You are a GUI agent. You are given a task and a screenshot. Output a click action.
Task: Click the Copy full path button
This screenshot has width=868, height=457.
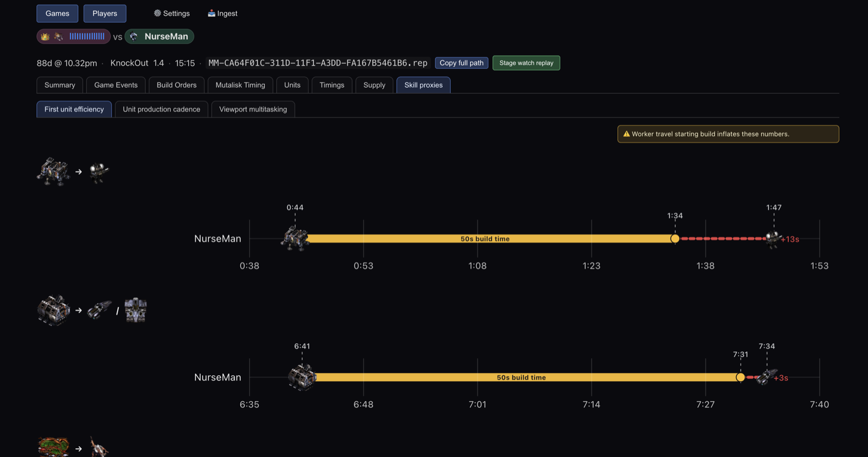point(462,63)
